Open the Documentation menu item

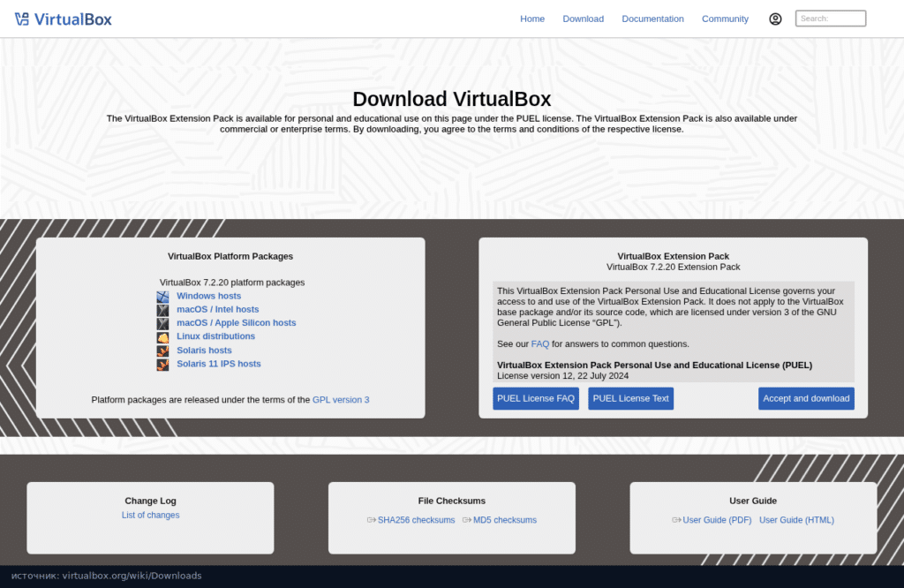[x=652, y=19]
